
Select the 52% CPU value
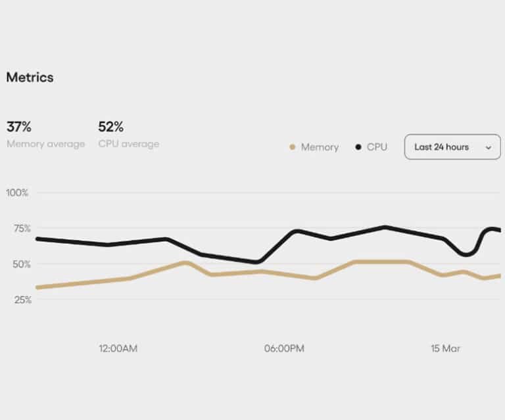click(x=110, y=126)
